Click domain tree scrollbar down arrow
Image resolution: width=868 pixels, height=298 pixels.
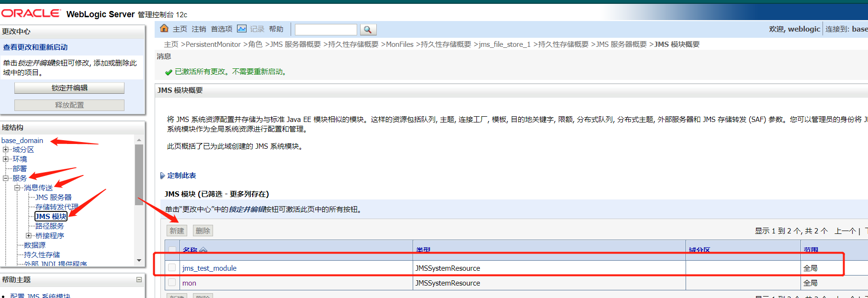tap(139, 261)
